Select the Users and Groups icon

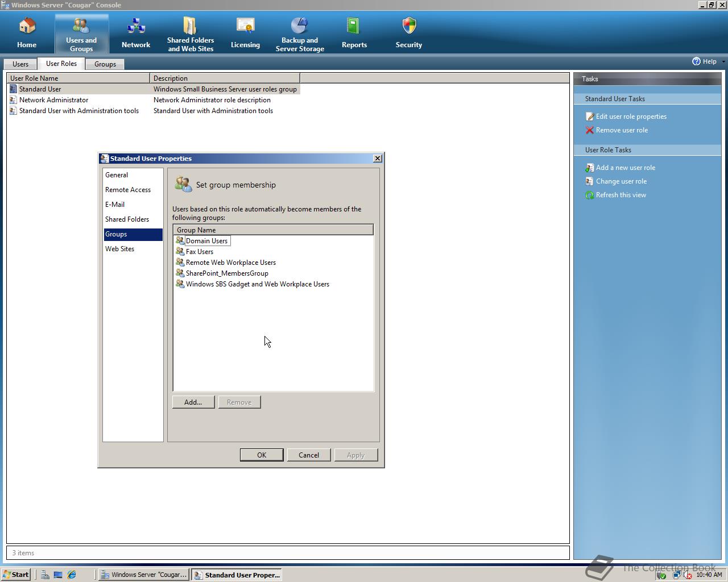point(81,26)
